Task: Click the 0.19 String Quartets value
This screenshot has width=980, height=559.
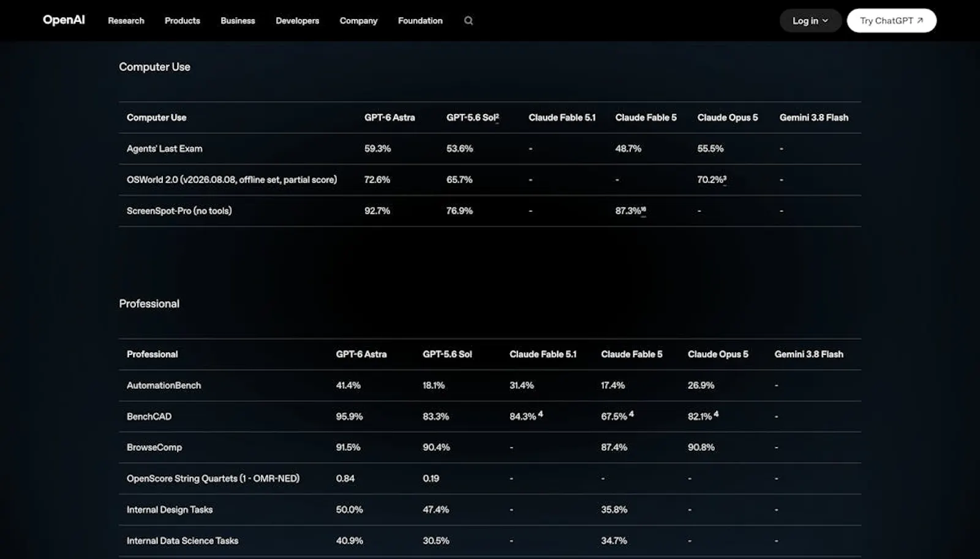Action: [x=431, y=479]
